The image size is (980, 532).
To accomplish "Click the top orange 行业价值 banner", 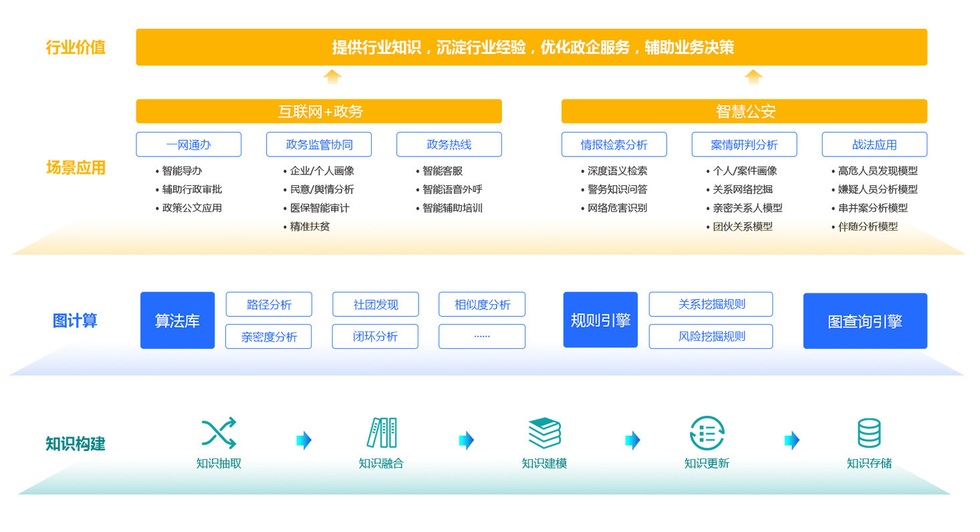I will [531, 47].
